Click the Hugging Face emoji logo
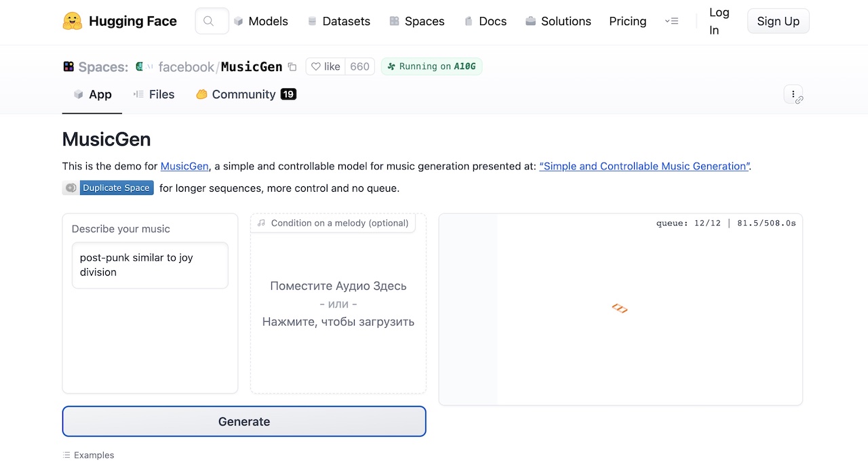This screenshot has height=462, width=868. [x=72, y=21]
